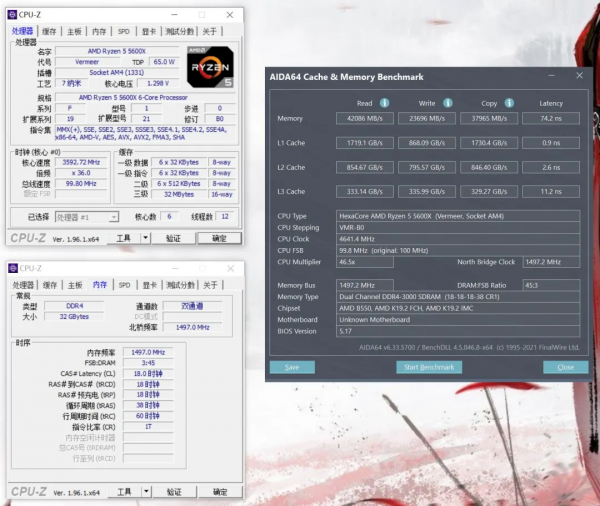This screenshot has width=600, height=506.
Task: Click the Read info icon in AIDA64
Action: click(x=384, y=102)
